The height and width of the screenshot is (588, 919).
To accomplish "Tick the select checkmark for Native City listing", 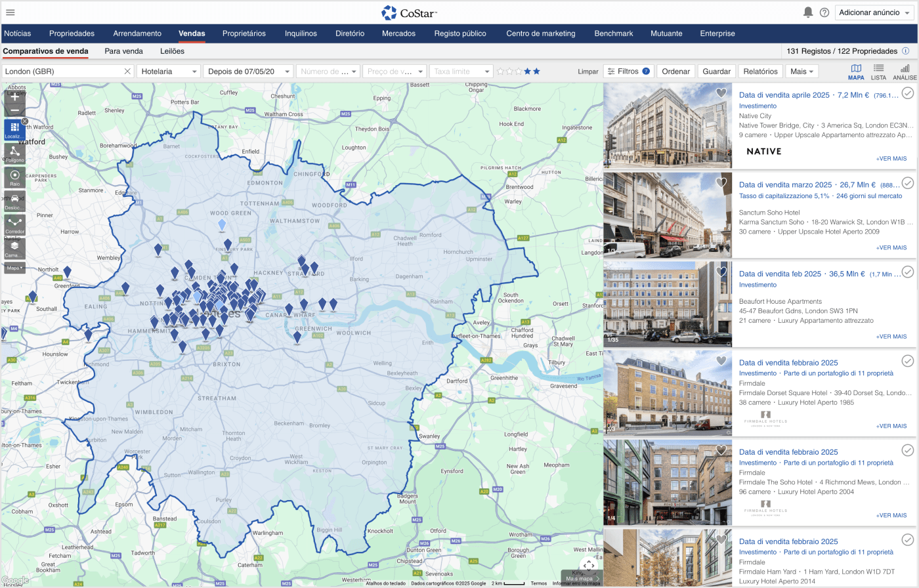I will click(907, 94).
